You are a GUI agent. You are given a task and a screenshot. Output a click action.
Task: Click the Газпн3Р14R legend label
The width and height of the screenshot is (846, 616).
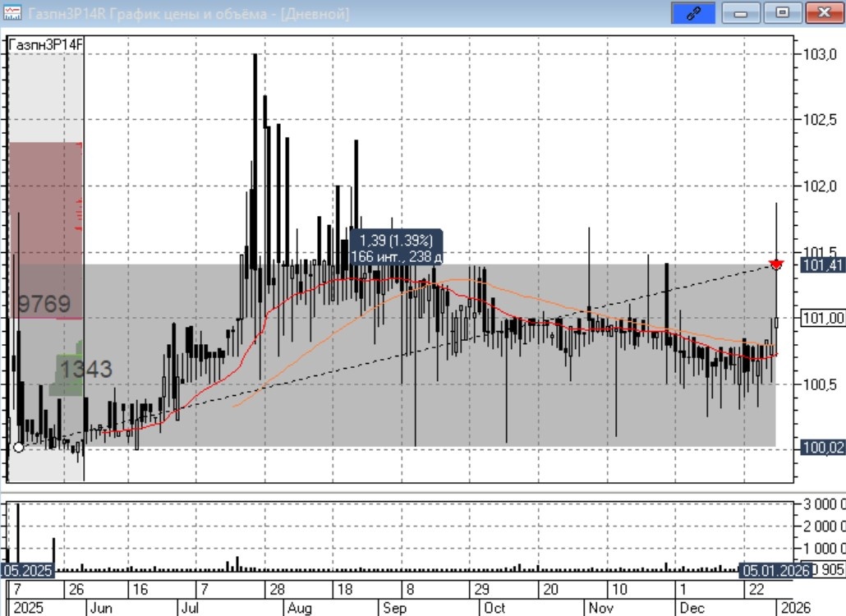coord(46,45)
